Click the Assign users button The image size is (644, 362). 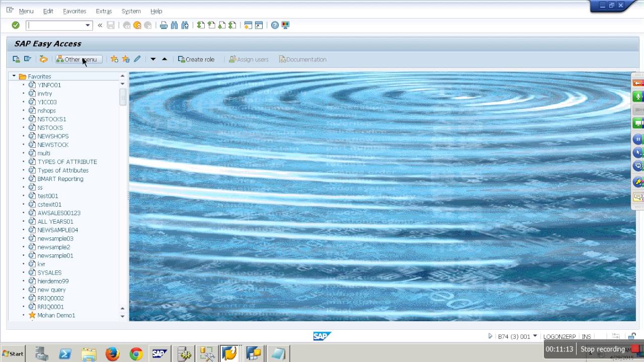point(249,59)
